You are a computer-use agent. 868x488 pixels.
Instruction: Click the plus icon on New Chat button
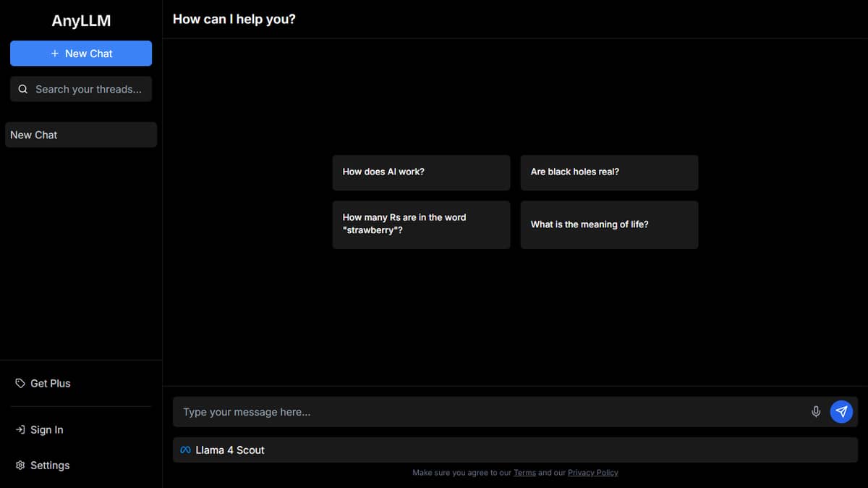55,54
